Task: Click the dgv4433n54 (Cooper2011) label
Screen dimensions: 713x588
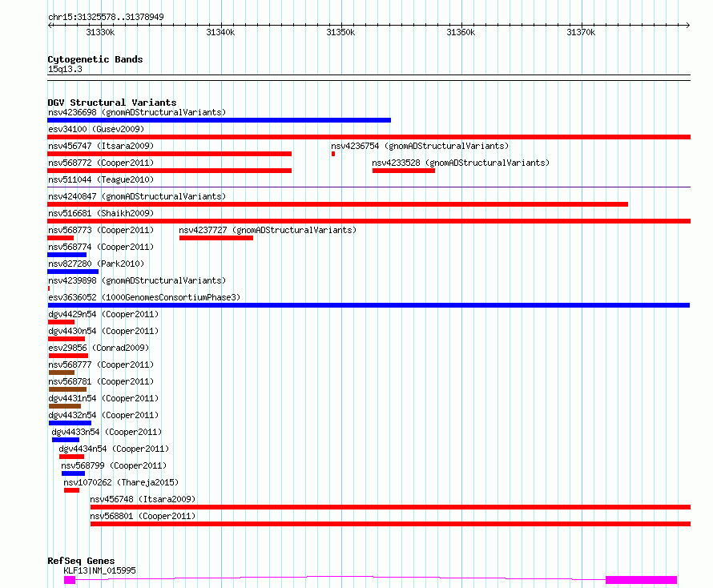Action: 107,432
